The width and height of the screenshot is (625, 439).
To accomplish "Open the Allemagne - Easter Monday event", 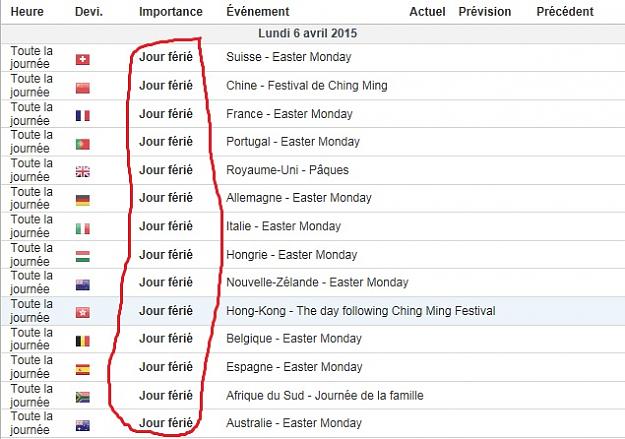I will [299, 198].
